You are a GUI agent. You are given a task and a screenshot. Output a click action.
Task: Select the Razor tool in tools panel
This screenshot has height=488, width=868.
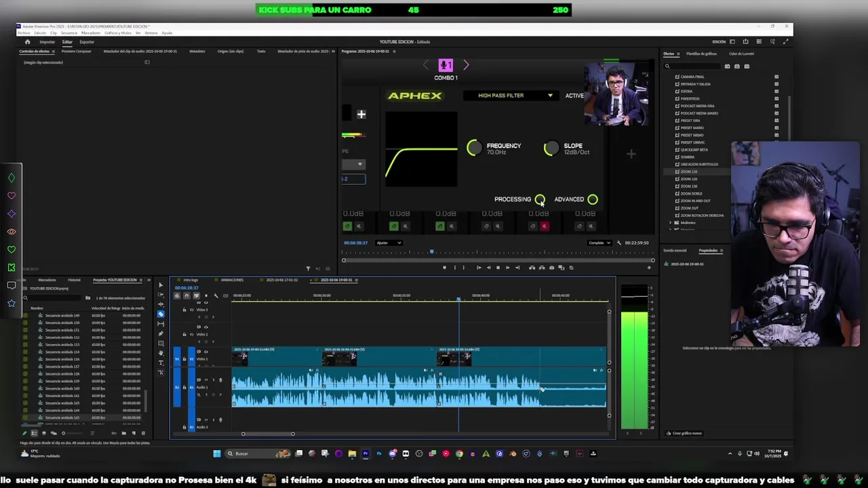tap(161, 314)
